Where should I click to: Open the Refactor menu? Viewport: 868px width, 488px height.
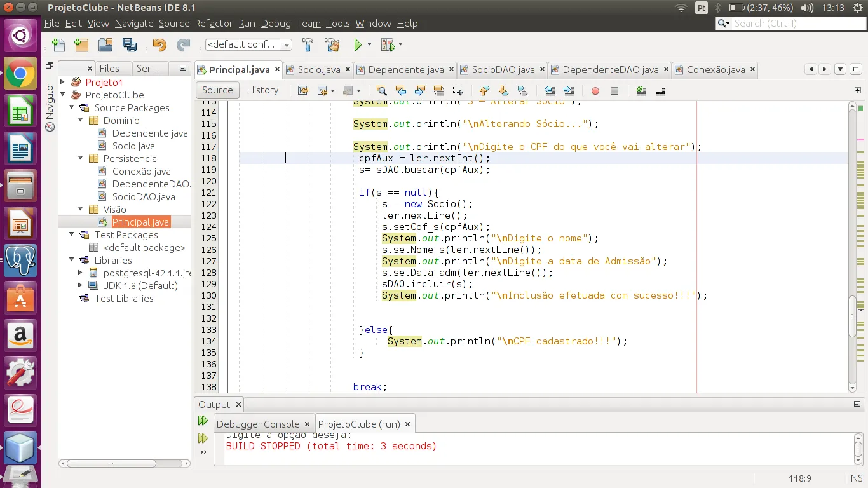click(x=214, y=24)
